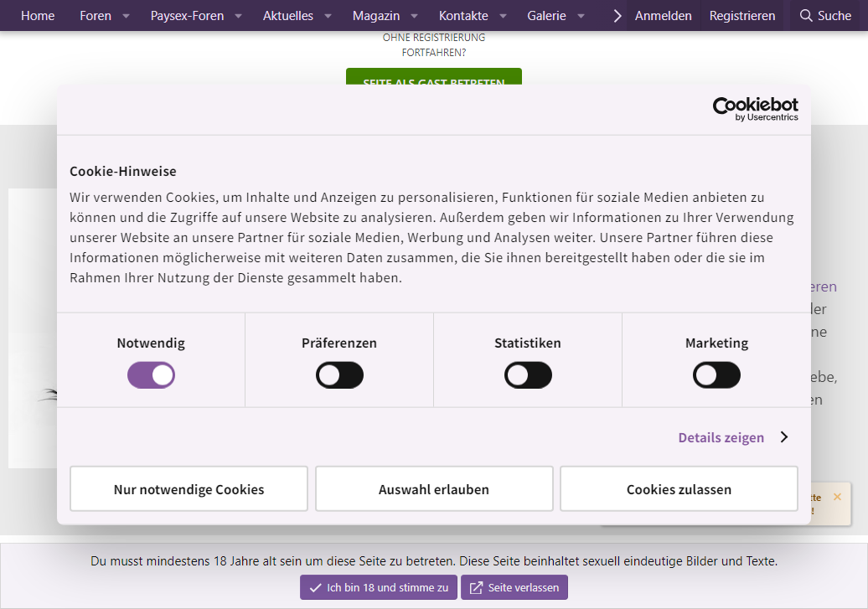Expand the Magazin dropdown arrow
Viewport: 868px width, 609px height.
click(x=414, y=16)
